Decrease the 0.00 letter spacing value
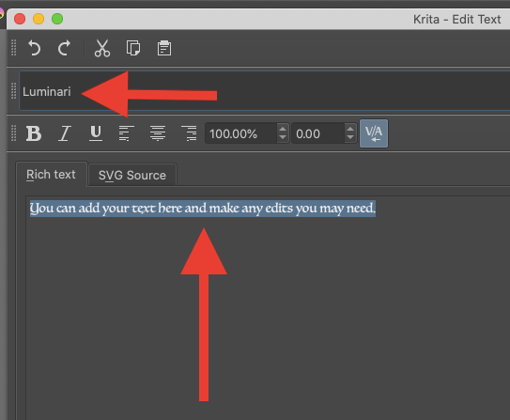Screen dimensions: 510x420 tap(350, 138)
